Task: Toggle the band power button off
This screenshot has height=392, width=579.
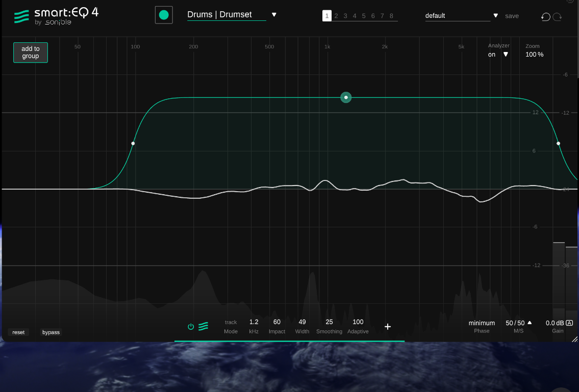Action: (191, 326)
